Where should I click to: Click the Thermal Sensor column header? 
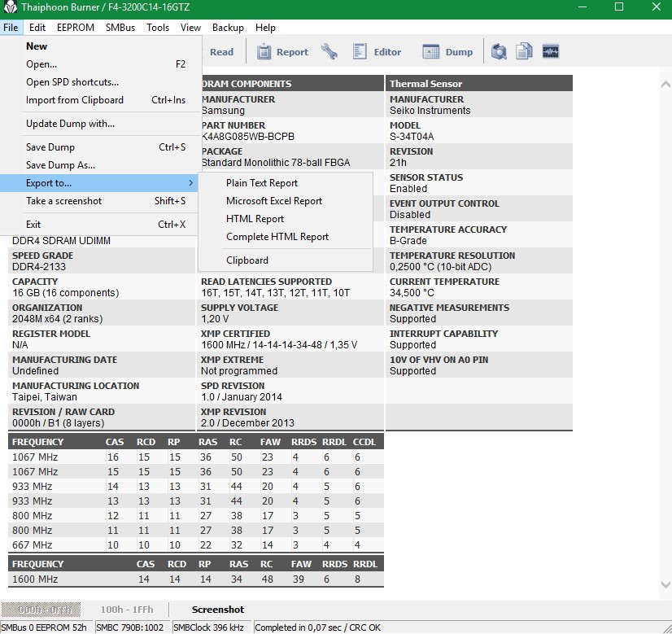coord(479,84)
